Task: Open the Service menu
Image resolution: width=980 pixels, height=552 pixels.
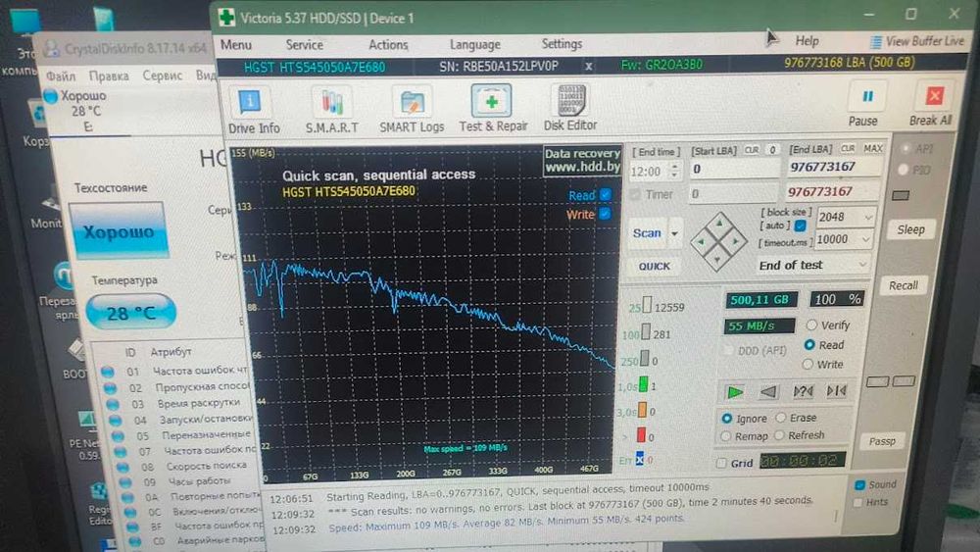Action: click(305, 45)
